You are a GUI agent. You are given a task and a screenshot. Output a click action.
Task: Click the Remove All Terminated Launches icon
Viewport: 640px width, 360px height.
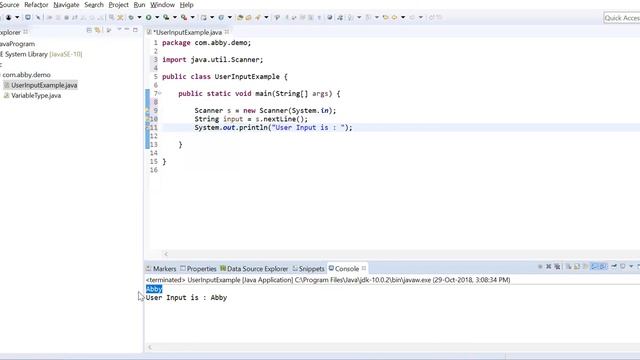click(557, 267)
